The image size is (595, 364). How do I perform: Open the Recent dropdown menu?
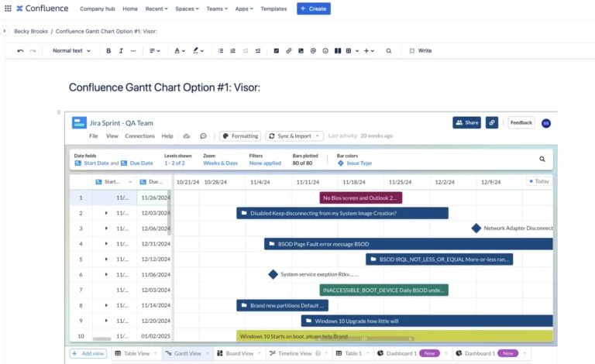156,9
